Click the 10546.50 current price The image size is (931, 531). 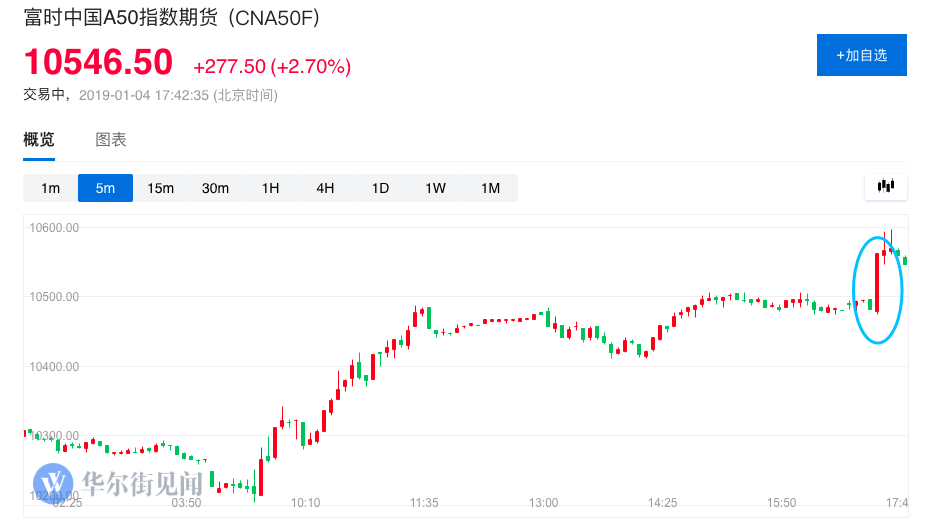click(x=99, y=63)
